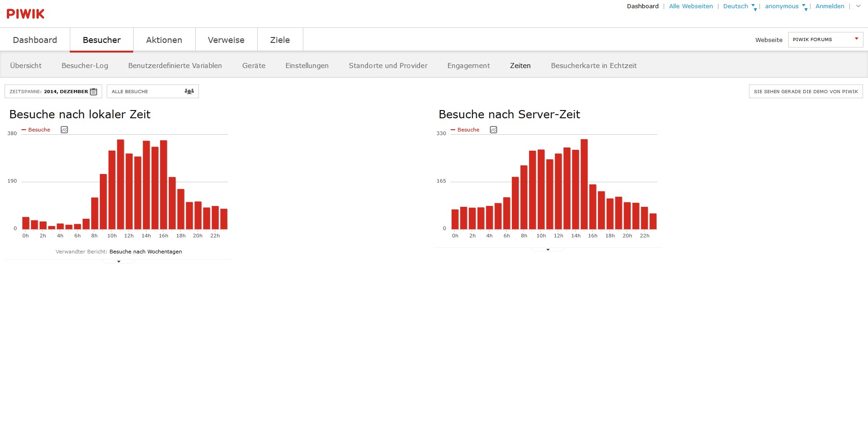Click the Webseite label
The image size is (868, 421).
(x=769, y=40)
